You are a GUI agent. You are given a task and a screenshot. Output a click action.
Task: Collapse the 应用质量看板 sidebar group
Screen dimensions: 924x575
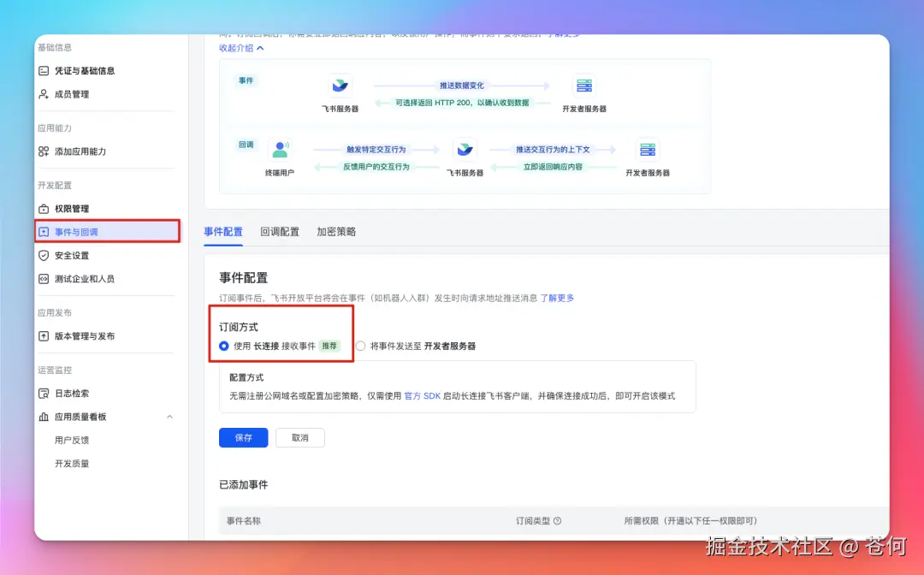coord(169,417)
